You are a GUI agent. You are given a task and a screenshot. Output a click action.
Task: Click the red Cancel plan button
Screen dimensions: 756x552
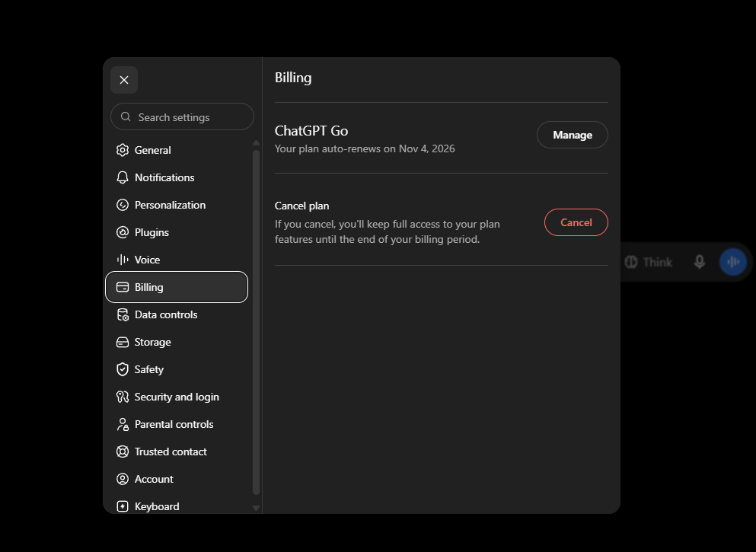tap(576, 222)
